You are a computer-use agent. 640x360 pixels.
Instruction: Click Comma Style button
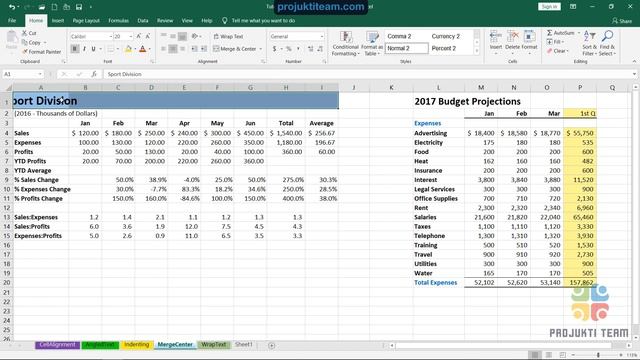298,49
